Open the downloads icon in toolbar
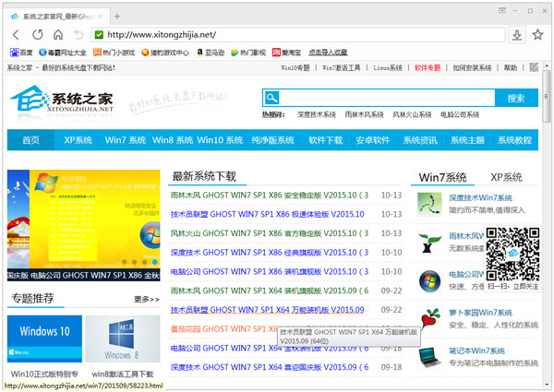554x392 pixels. coord(518,34)
